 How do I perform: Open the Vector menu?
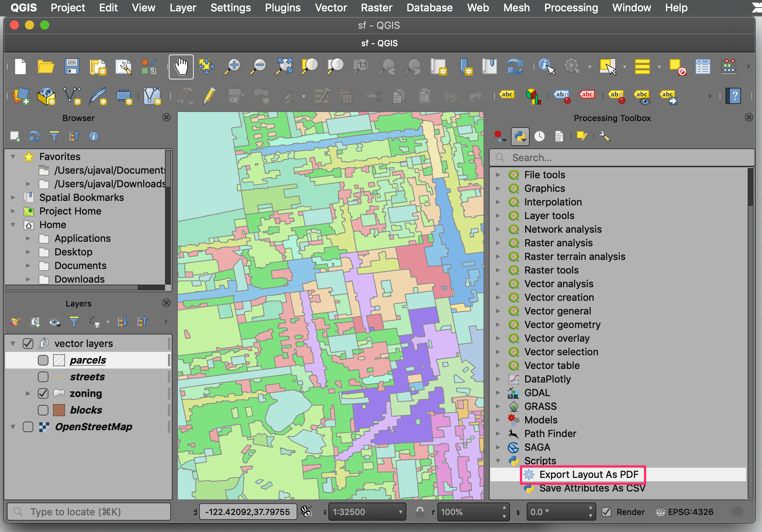[x=331, y=8]
